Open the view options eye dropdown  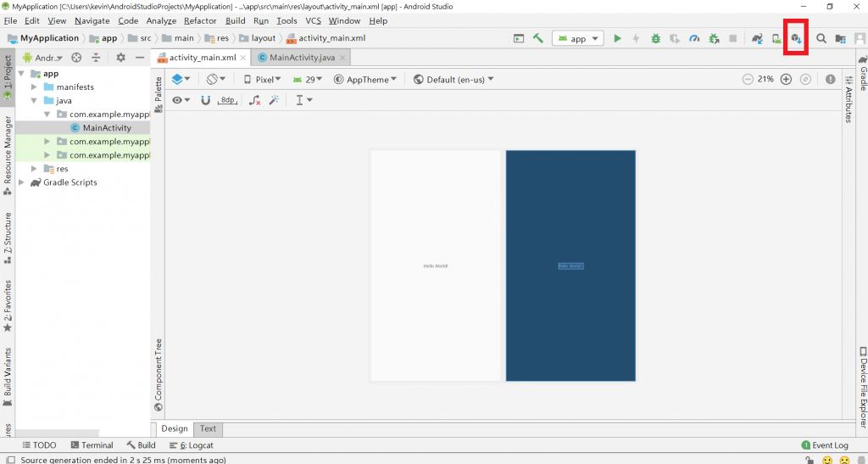point(181,100)
